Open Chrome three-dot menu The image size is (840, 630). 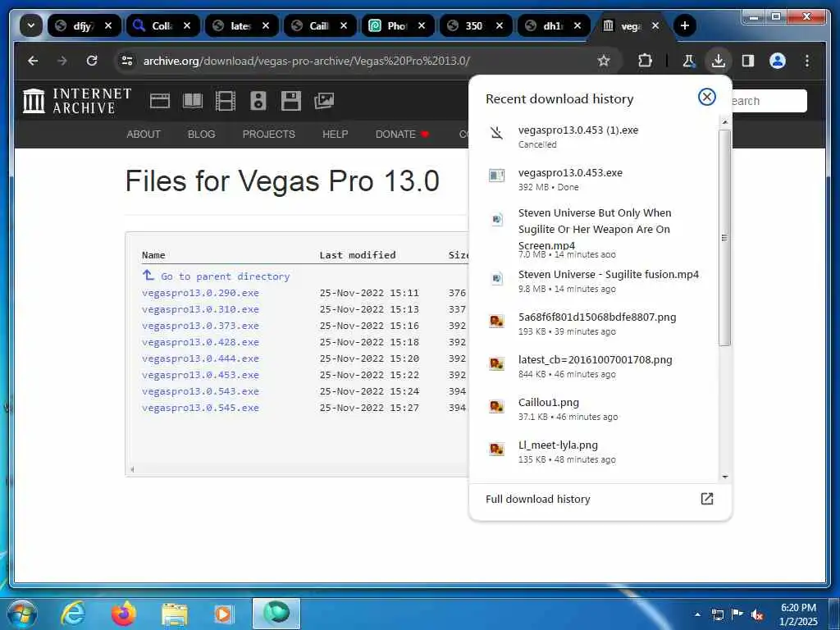(807, 61)
